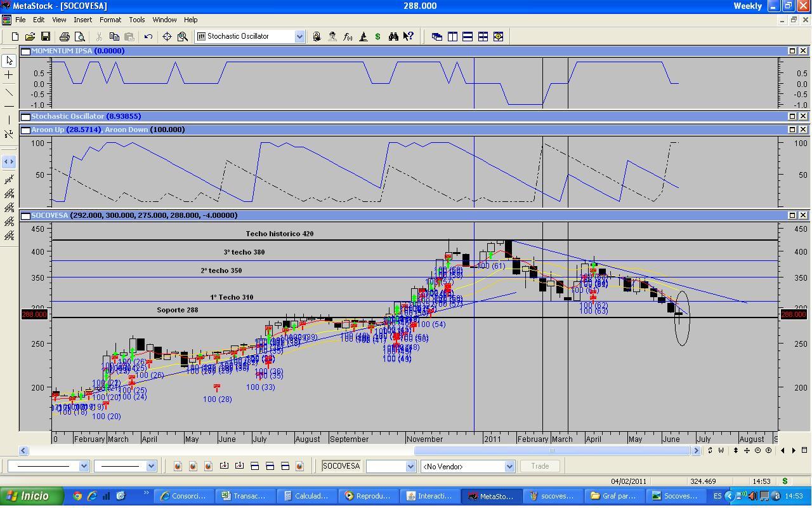This screenshot has width=812, height=508.
Task: Click the W weekly periodicity icon
Action: click(x=721, y=450)
